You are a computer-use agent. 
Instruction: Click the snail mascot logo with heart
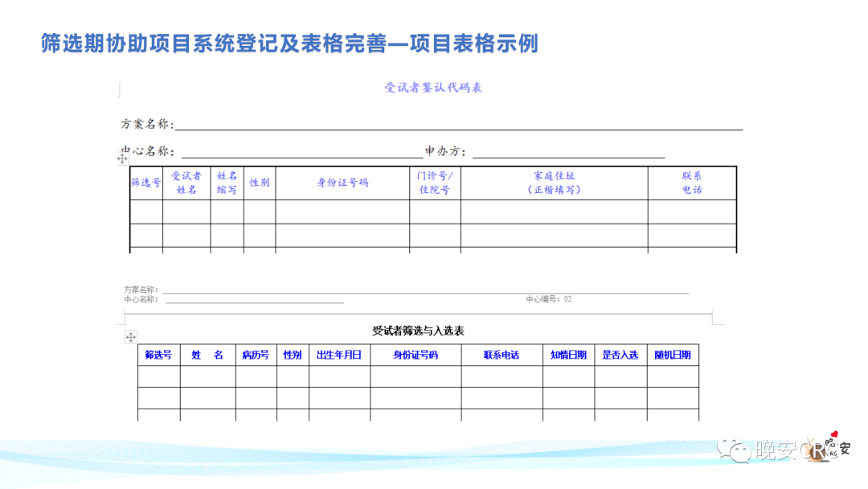[x=828, y=448]
